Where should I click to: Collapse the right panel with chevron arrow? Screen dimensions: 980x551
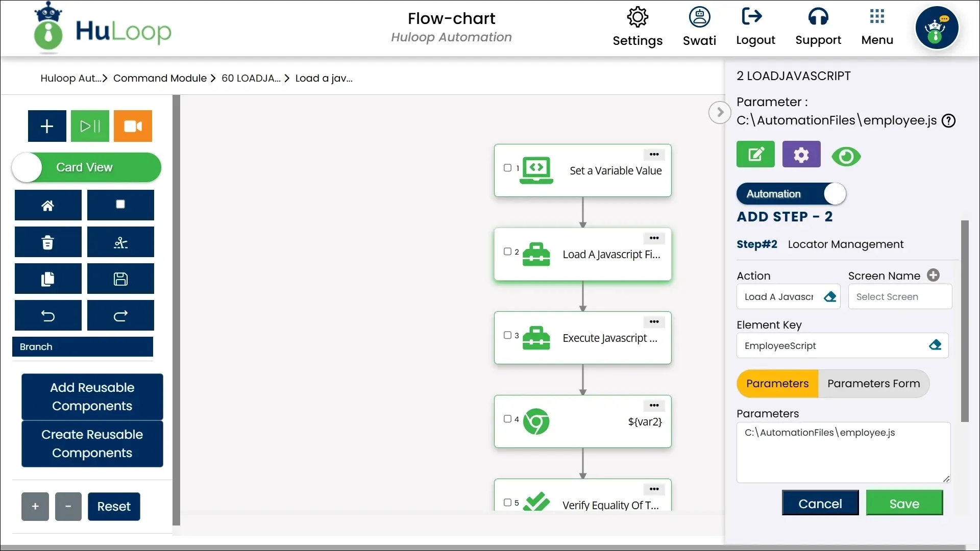[x=720, y=112]
